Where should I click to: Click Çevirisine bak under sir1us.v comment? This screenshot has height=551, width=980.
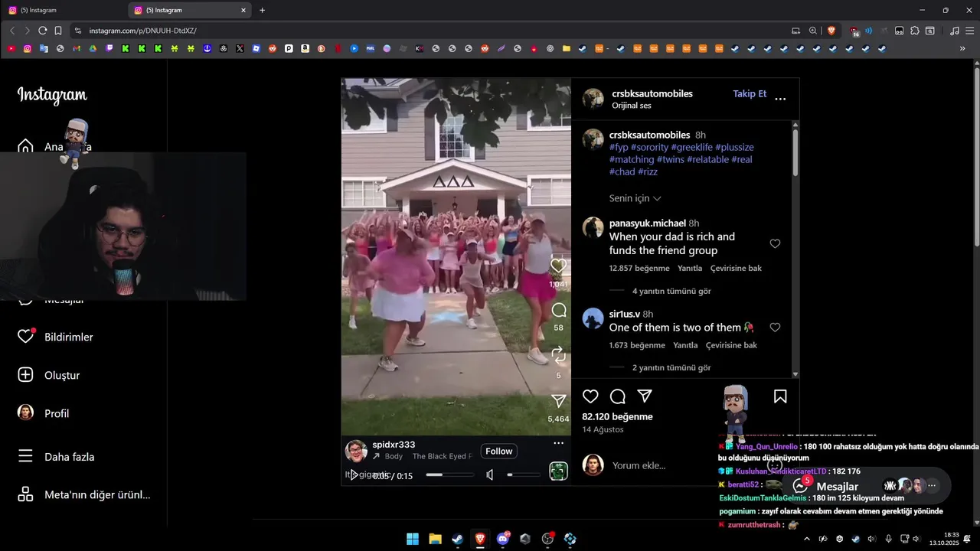point(731,345)
